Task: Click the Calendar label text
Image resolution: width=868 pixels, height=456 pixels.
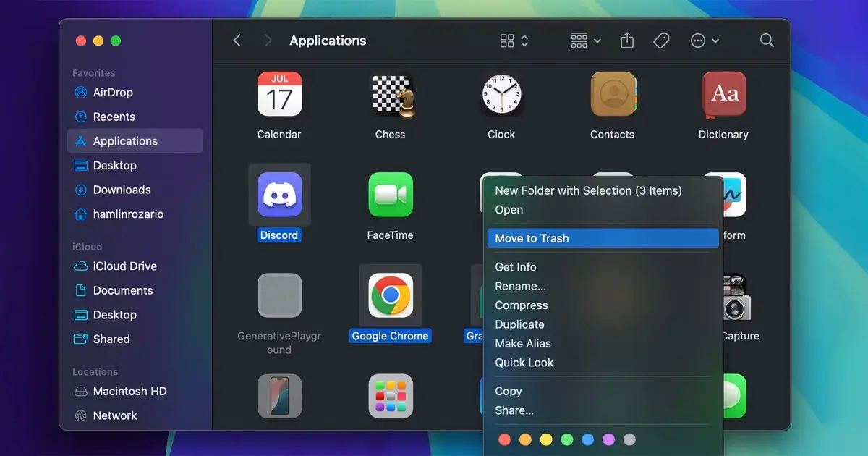Action: click(x=279, y=135)
